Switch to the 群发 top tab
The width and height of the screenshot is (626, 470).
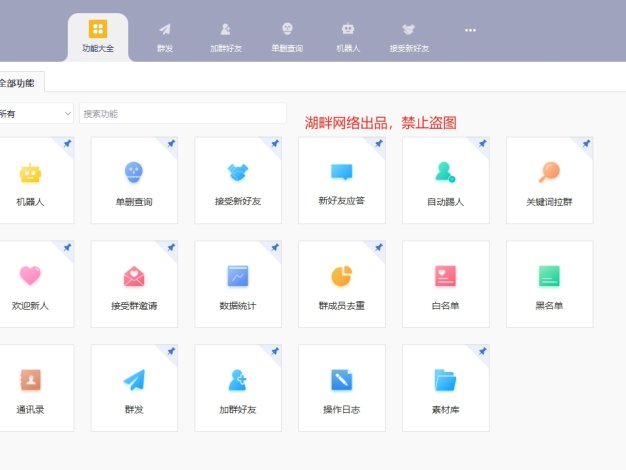[x=164, y=37]
